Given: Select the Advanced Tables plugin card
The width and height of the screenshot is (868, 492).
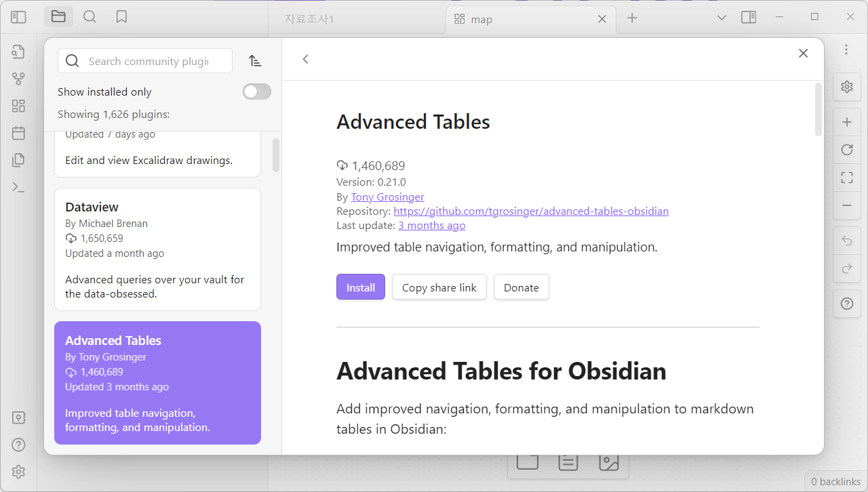Looking at the screenshot, I should (157, 383).
